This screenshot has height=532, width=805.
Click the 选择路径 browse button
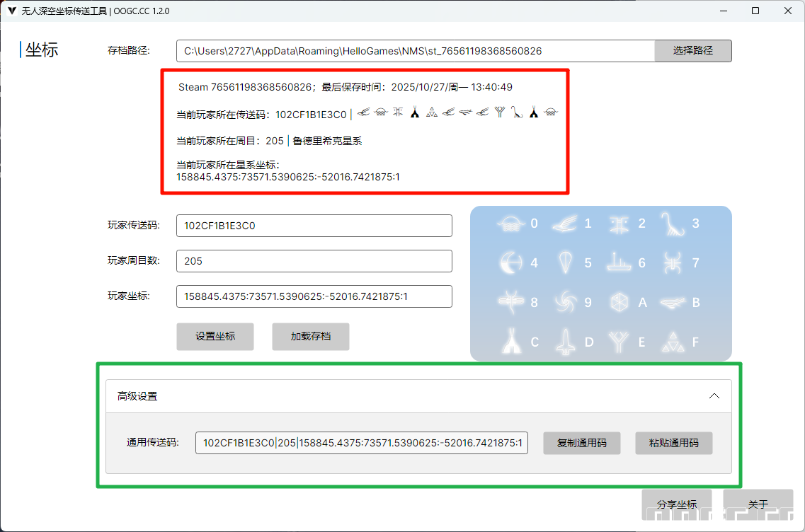click(692, 51)
